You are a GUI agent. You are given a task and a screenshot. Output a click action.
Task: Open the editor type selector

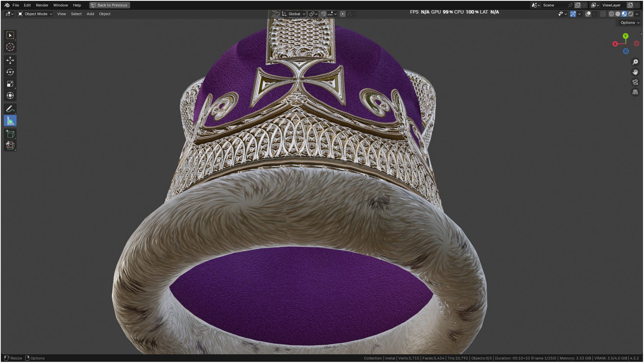[x=9, y=14]
